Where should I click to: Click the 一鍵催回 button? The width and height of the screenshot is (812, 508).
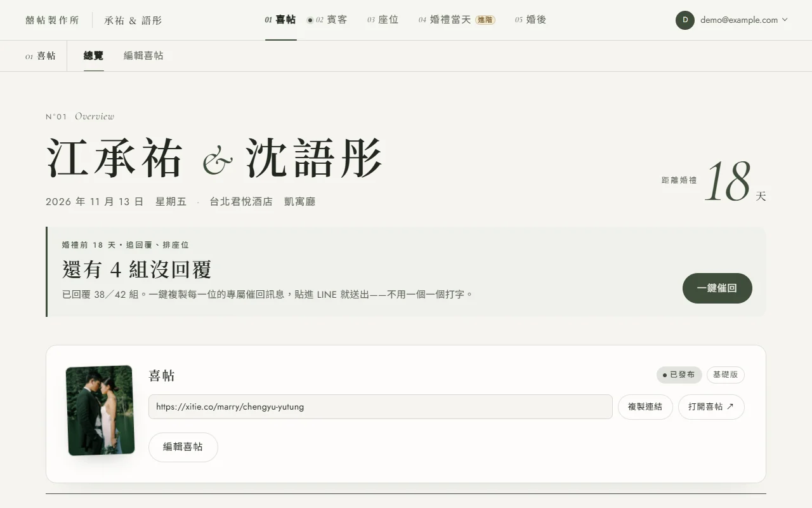717,288
